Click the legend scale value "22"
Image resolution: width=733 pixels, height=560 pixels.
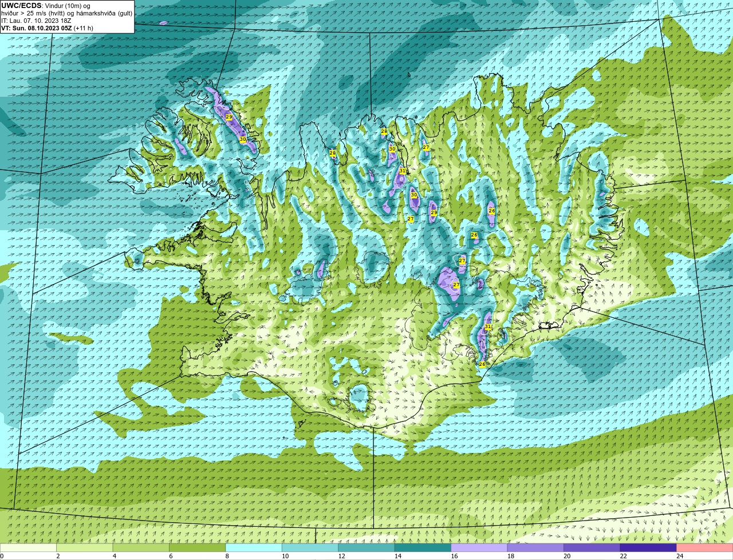click(x=624, y=556)
